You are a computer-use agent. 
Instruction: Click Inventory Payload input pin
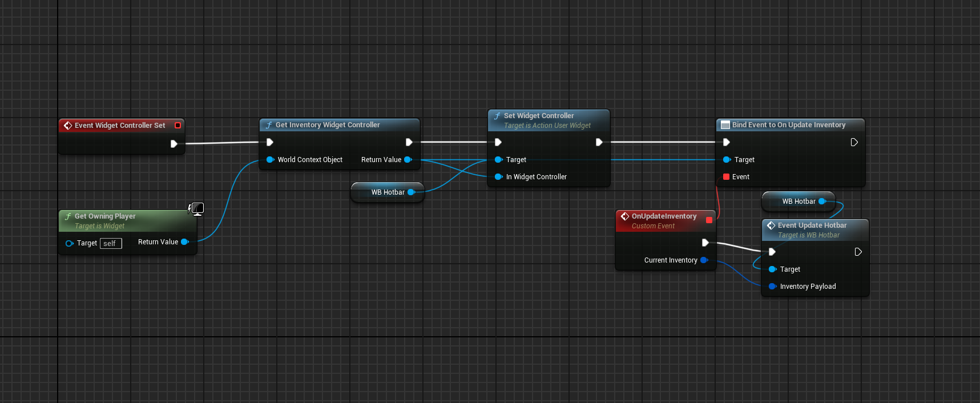click(x=772, y=287)
